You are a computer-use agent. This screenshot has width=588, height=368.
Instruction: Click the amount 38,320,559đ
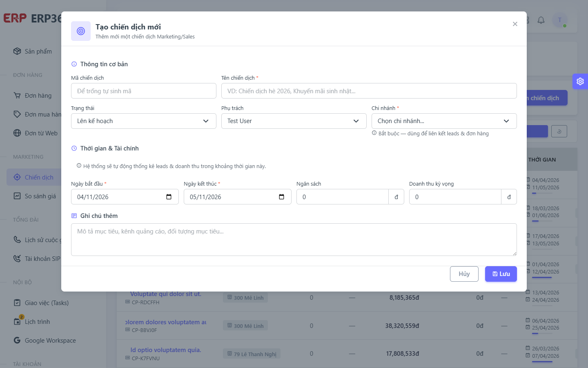coord(402,326)
